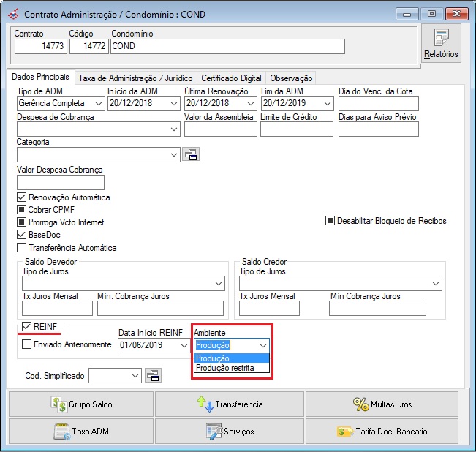Open Multa/Juros settings
The height and width of the screenshot is (452, 476).
click(x=382, y=404)
